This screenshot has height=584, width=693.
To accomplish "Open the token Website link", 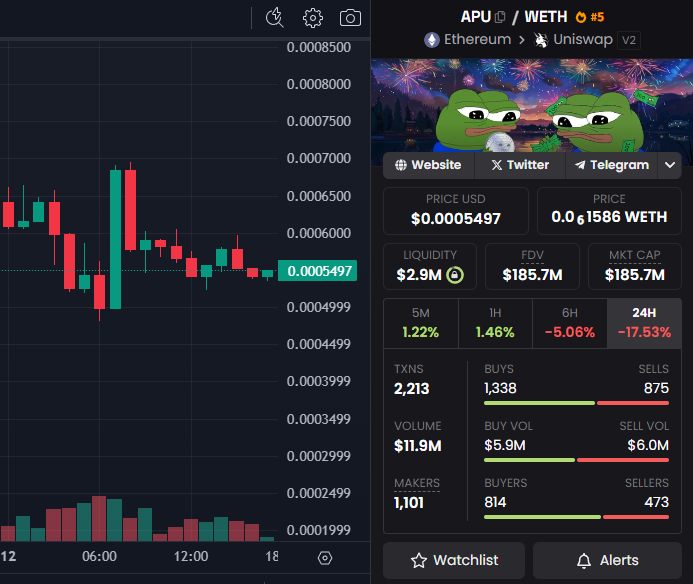I will point(428,165).
